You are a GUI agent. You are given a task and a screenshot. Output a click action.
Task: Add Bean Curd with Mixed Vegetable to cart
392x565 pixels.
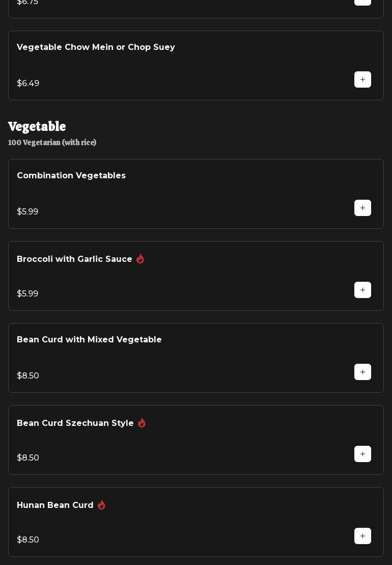[362, 372]
